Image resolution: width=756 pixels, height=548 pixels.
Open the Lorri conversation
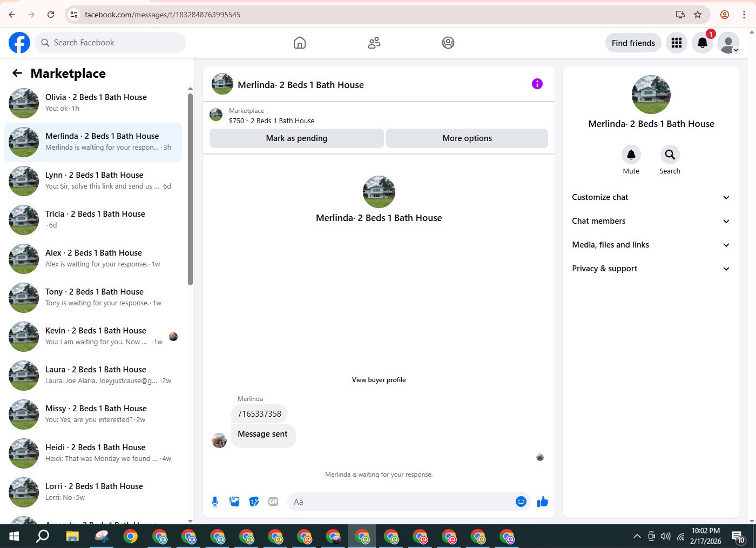coord(93,492)
